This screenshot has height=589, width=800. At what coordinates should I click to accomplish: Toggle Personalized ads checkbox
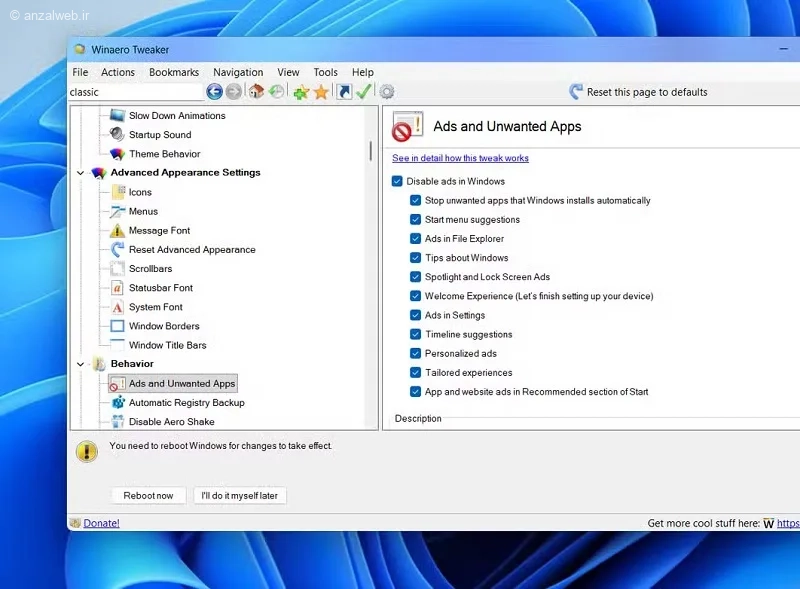415,353
